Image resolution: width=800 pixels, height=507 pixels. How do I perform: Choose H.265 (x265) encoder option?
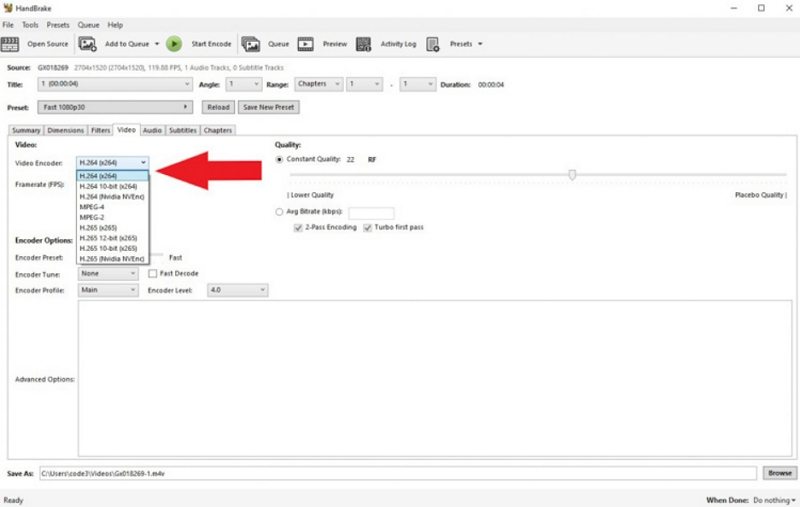pos(113,228)
